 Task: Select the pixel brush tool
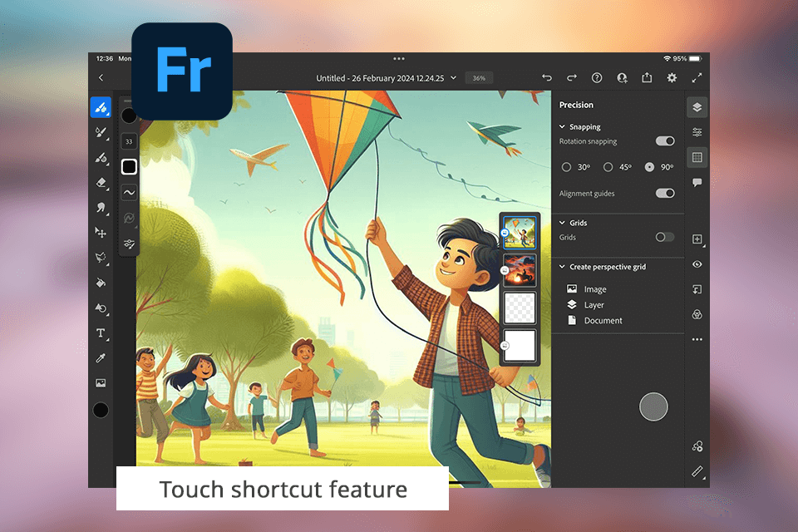[101, 107]
